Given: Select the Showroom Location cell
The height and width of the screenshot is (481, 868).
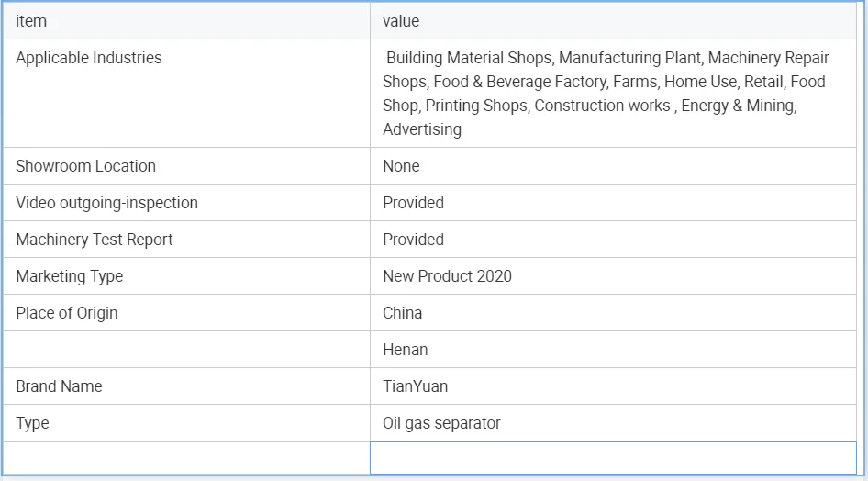Looking at the screenshot, I should pyautogui.click(x=86, y=166).
